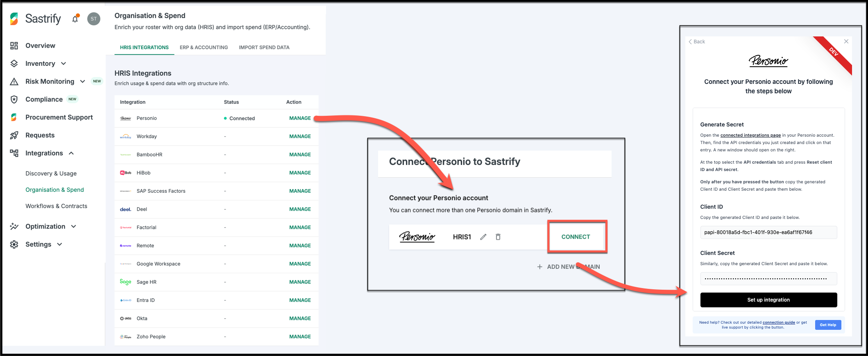Open the connected integrations page link
The width and height of the screenshot is (868, 356).
click(x=750, y=135)
